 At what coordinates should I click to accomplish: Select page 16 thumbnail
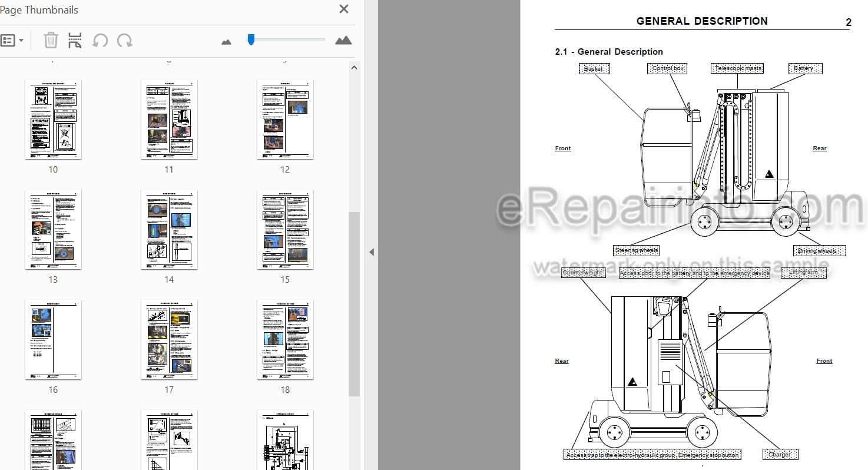click(x=53, y=340)
